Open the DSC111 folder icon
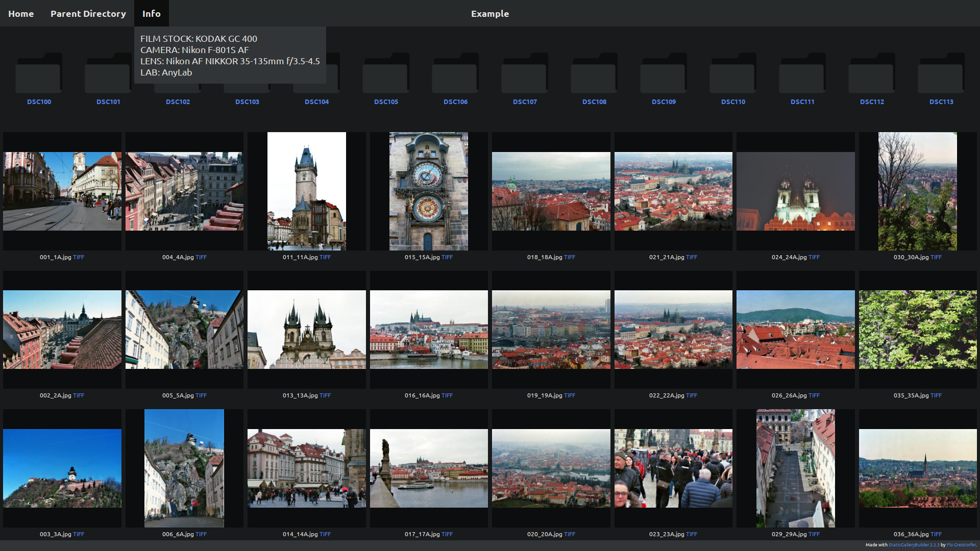 pos(802,74)
